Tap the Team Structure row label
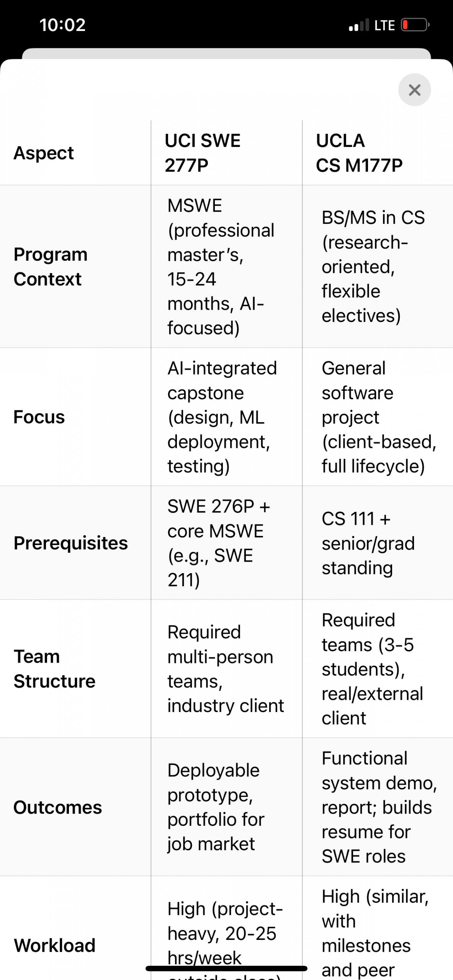 (x=54, y=669)
